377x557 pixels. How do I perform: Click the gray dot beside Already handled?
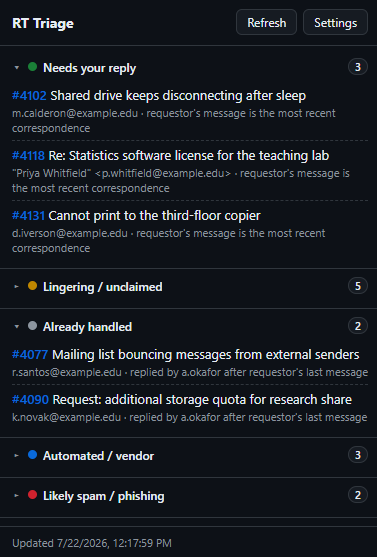[32, 326]
